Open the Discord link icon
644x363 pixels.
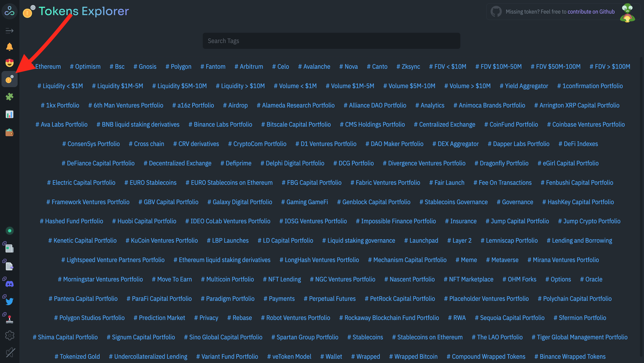coord(10,284)
